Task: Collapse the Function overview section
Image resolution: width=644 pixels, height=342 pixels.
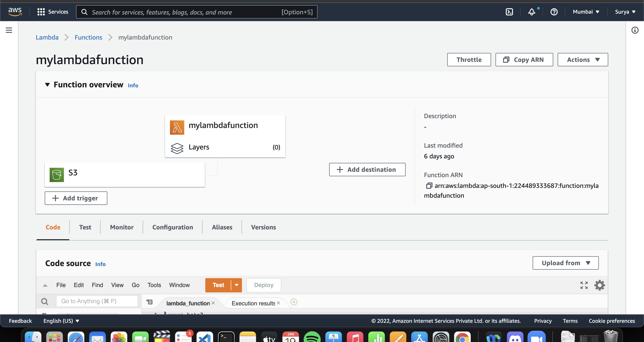Action: (47, 85)
